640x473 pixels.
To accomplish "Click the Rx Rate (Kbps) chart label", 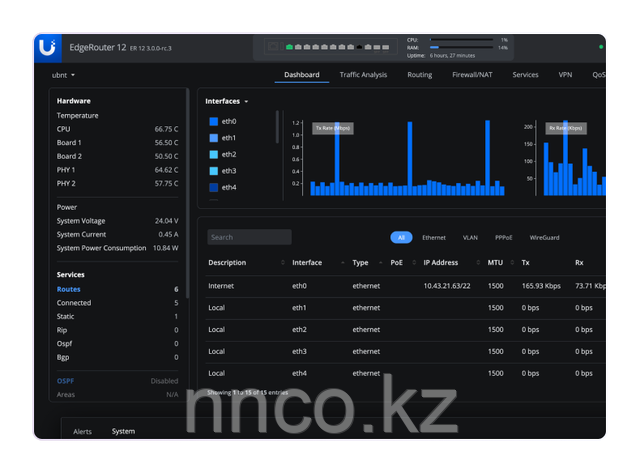I will (x=566, y=128).
